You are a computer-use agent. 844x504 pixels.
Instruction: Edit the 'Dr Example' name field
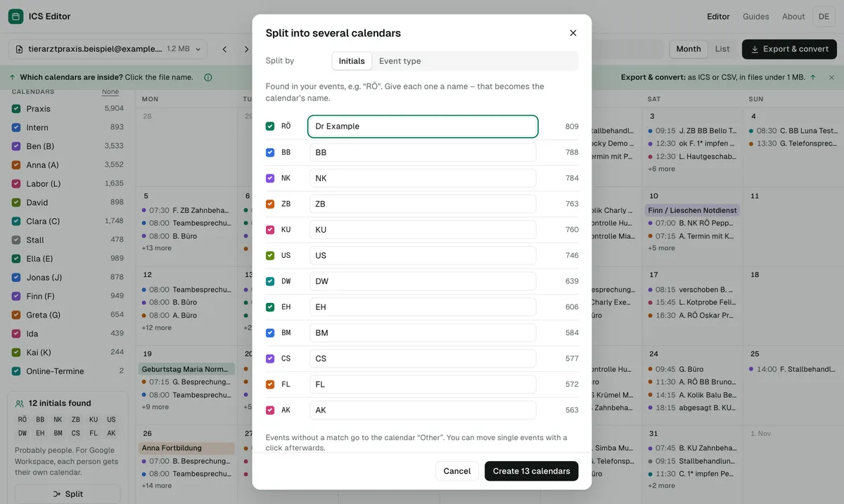pyautogui.click(x=423, y=127)
